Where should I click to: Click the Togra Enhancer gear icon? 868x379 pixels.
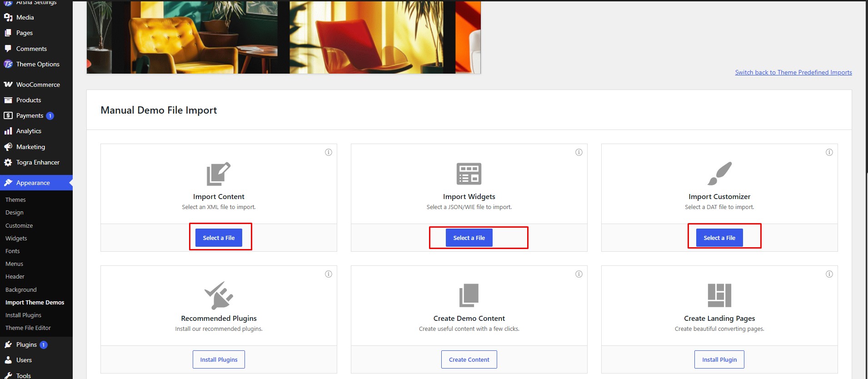pos(8,162)
